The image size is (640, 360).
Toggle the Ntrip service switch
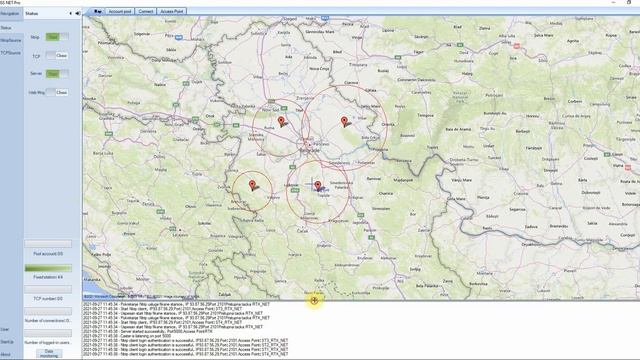pos(57,37)
